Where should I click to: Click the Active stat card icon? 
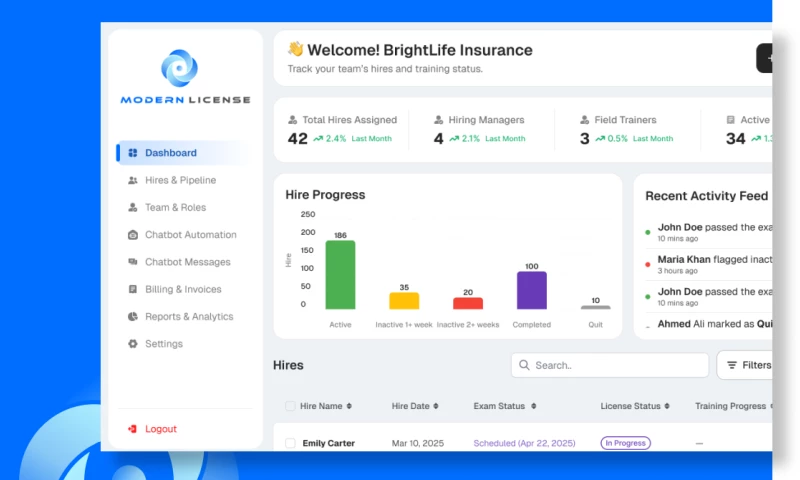[x=731, y=120]
